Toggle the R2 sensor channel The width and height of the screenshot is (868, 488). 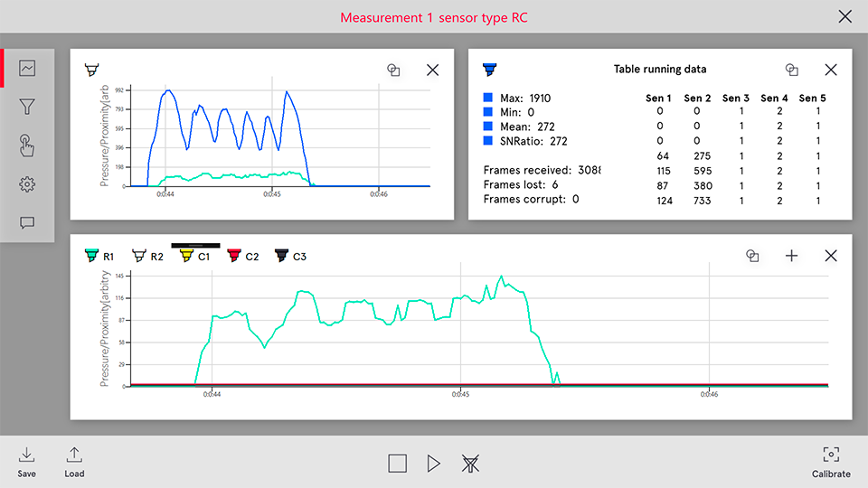[x=147, y=257]
